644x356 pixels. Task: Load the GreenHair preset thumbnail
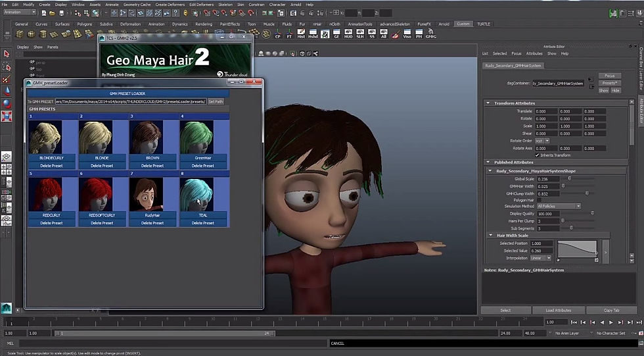tap(196, 138)
